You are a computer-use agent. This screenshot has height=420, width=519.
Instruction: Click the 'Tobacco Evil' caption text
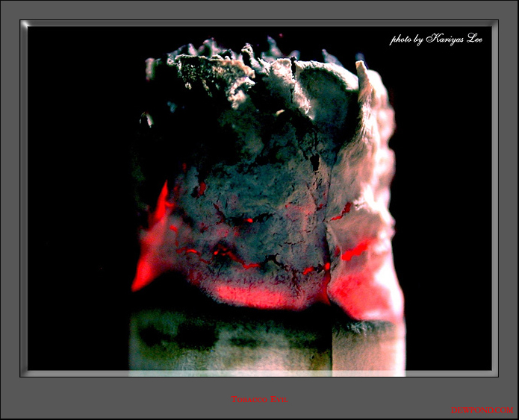pyautogui.click(x=260, y=400)
